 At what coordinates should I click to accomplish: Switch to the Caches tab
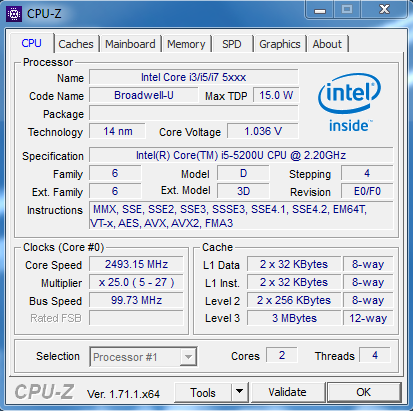point(76,44)
